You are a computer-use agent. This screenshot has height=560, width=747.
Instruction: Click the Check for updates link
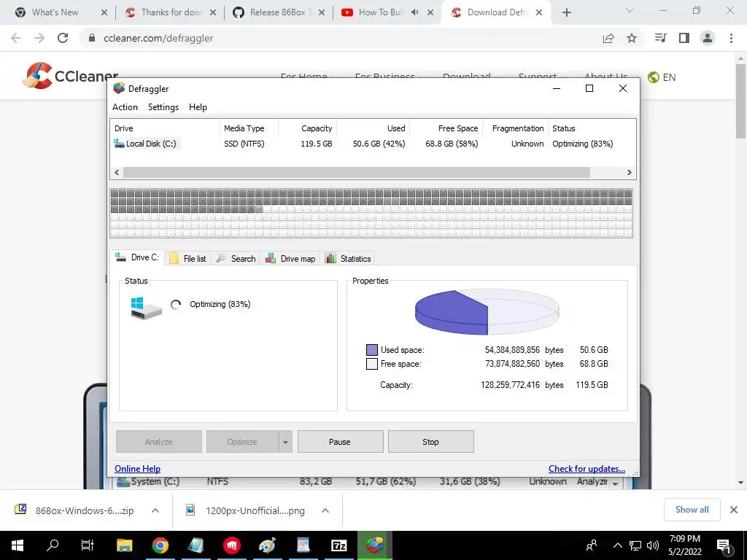point(587,469)
